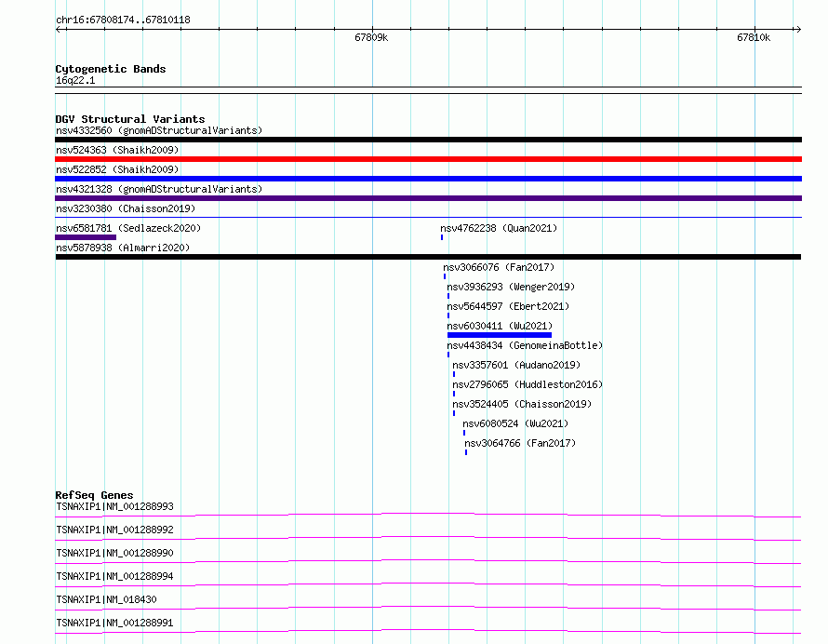Click the blue bar of nsv522852
Image resolution: width=828 pixels, height=644 pixels.
click(x=428, y=179)
